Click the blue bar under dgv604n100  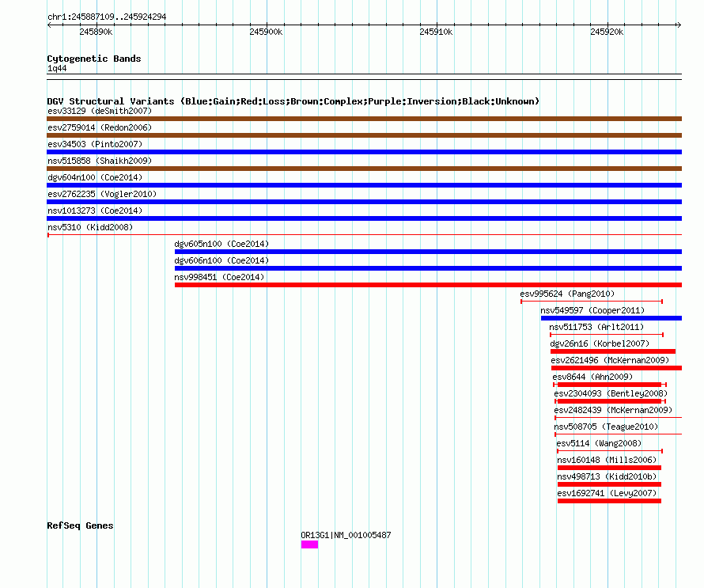[x=364, y=185]
